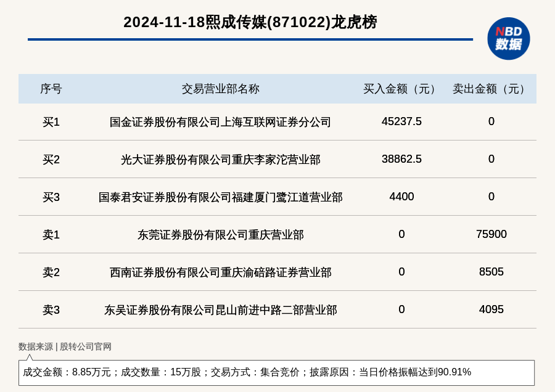Image resolution: width=555 pixels, height=392 pixels.
Task: Click the sell amount 0 in 买2 row
Action: point(491,159)
